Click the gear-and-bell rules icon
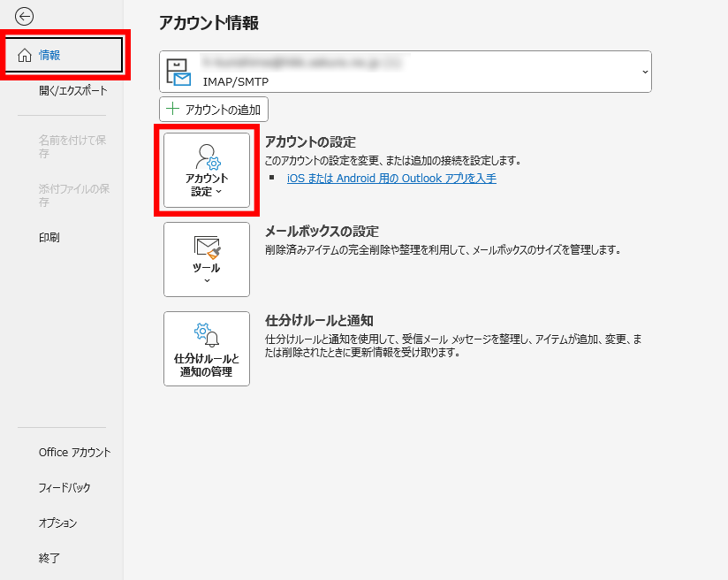728x580 pixels. (207, 335)
